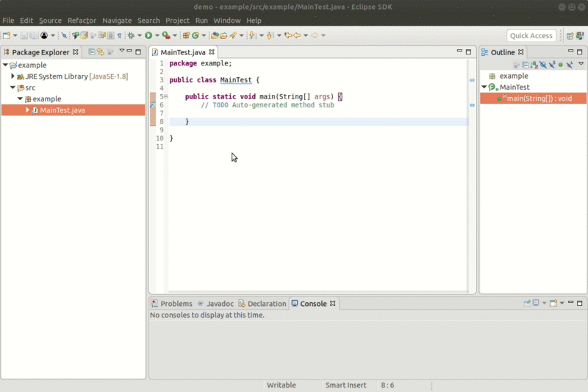588x392 pixels.
Task: Click the Debug bug icon
Action: point(131,35)
